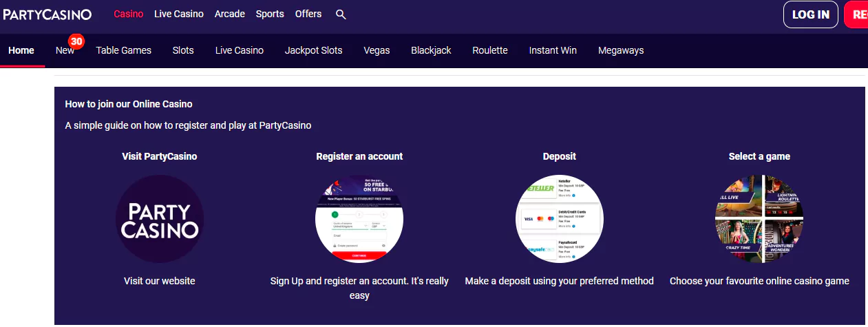Open the Offers page
The height and width of the screenshot is (327, 868).
click(x=308, y=14)
